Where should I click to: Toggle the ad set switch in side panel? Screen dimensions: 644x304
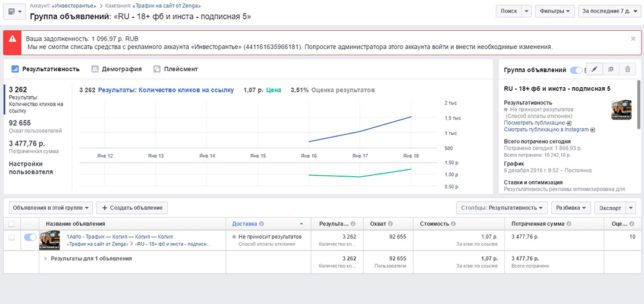(x=576, y=70)
